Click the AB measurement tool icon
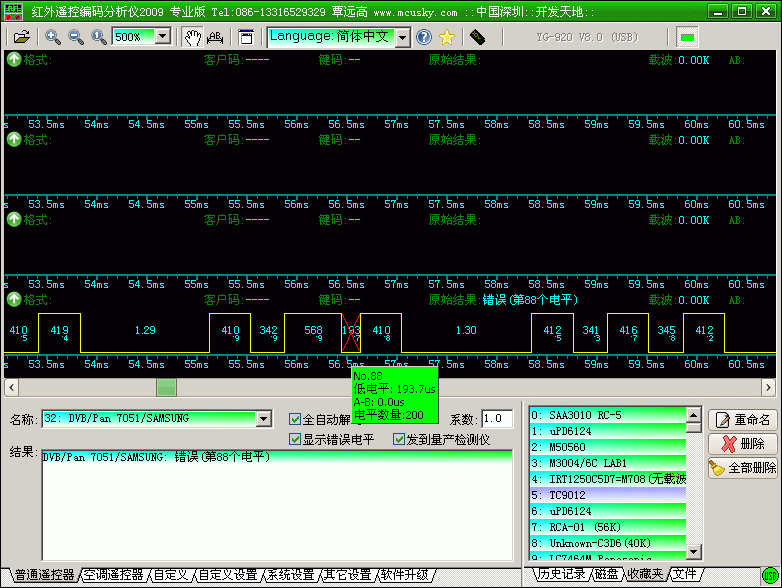This screenshot has width=782, height=588. point(215,37)
